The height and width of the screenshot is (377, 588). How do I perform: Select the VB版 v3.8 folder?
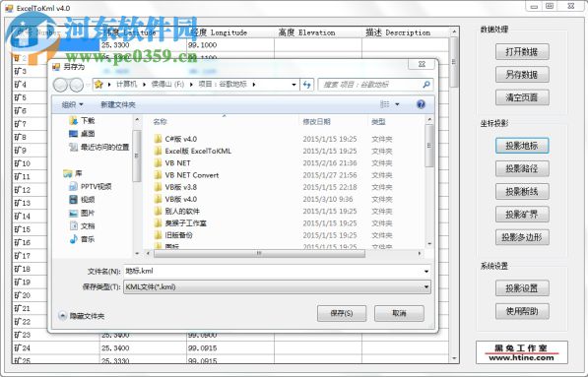(175, 187)
